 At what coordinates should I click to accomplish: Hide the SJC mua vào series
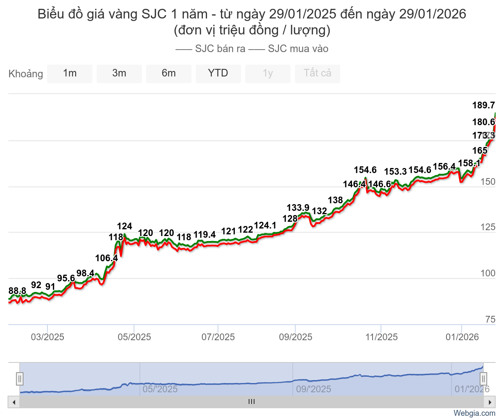(289, 49)
